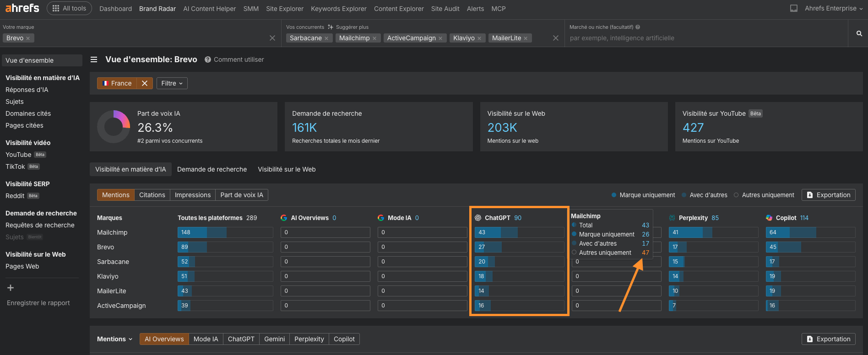Open the Mentions dropdown in lower section
The image size is (868, 355).
pyautogui.click(x=114, y=339)
